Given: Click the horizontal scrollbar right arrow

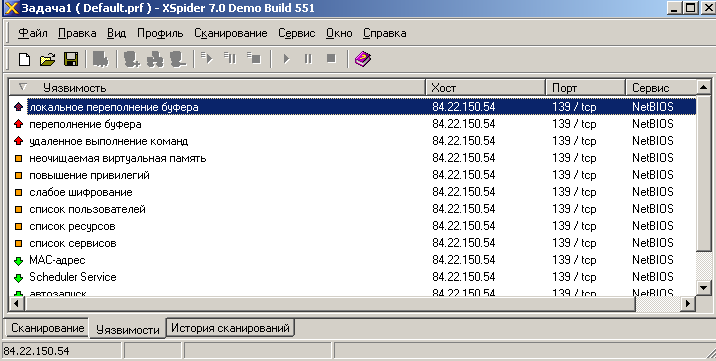Looking at the screenshot, I should [x=688, y=303].
